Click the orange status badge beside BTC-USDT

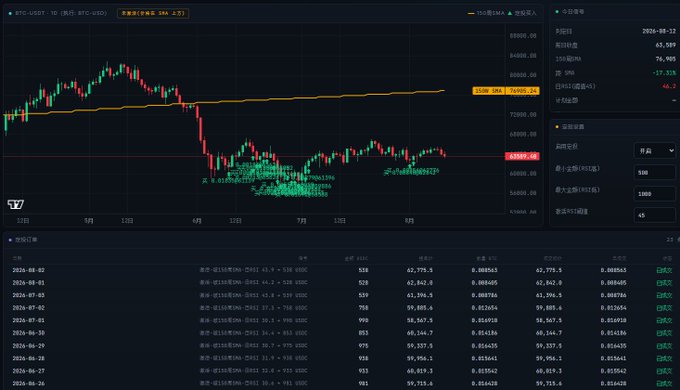tap(153, 13)
